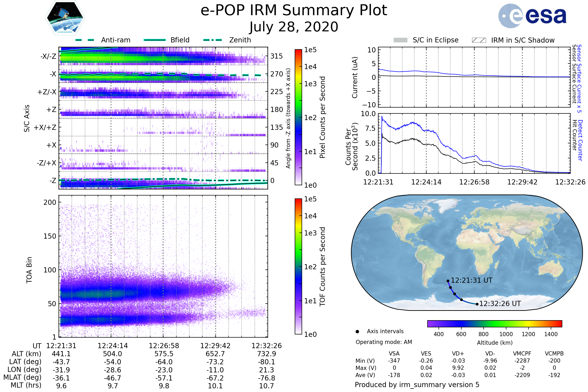Viewport: 588px width, 392px height.
Task: Click the Anti-ram dashed line legend marker
Action: point(85,40)
